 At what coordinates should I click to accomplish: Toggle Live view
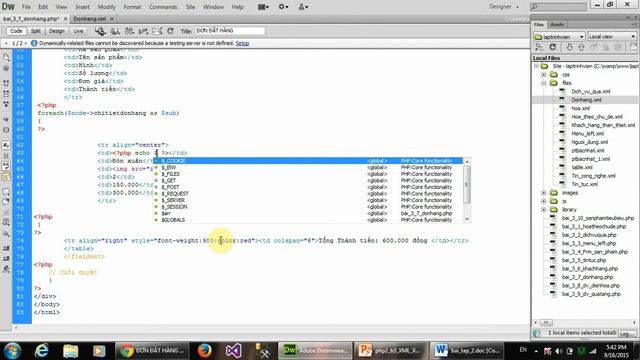point(78,31)
